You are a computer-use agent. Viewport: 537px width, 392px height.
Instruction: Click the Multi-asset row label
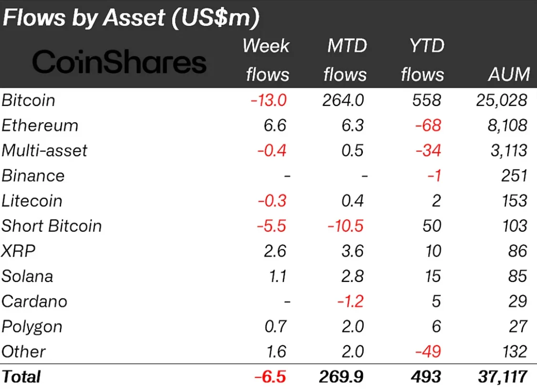click(x=44, y=151)
